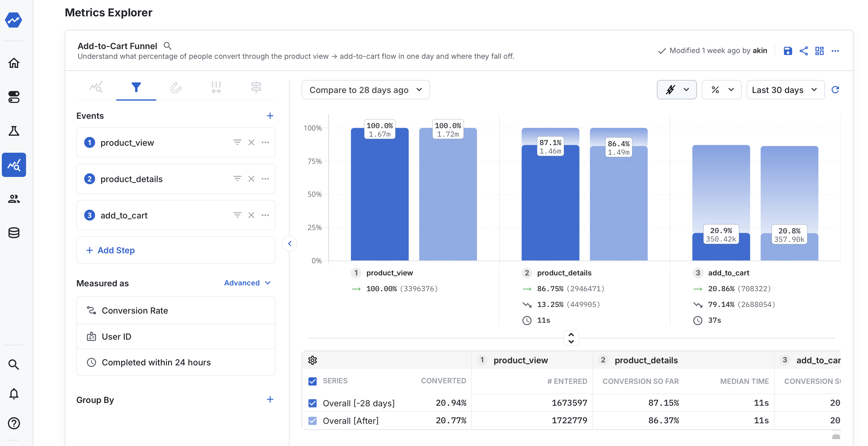The image size is (868, 446).
Task: Select Conversion Rate measure
Action: (176, 311)
